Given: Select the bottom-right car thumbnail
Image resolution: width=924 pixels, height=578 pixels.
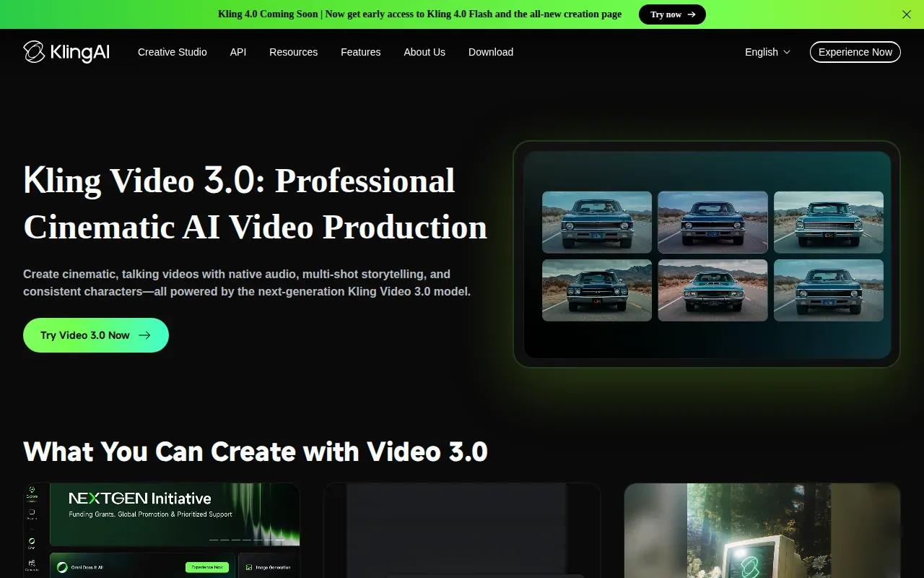Looking at the screenshot, I should (829, 290).
